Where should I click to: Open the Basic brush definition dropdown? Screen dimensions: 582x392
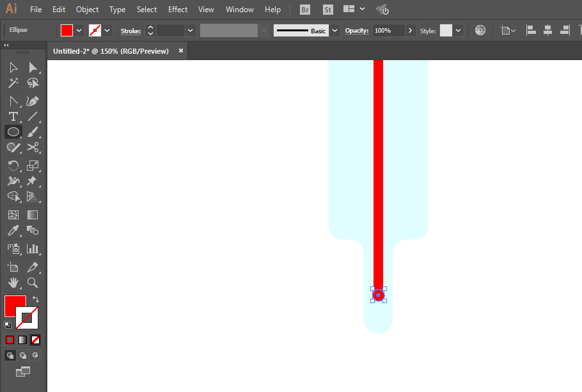pyautogui.click(x=334, y=31)
